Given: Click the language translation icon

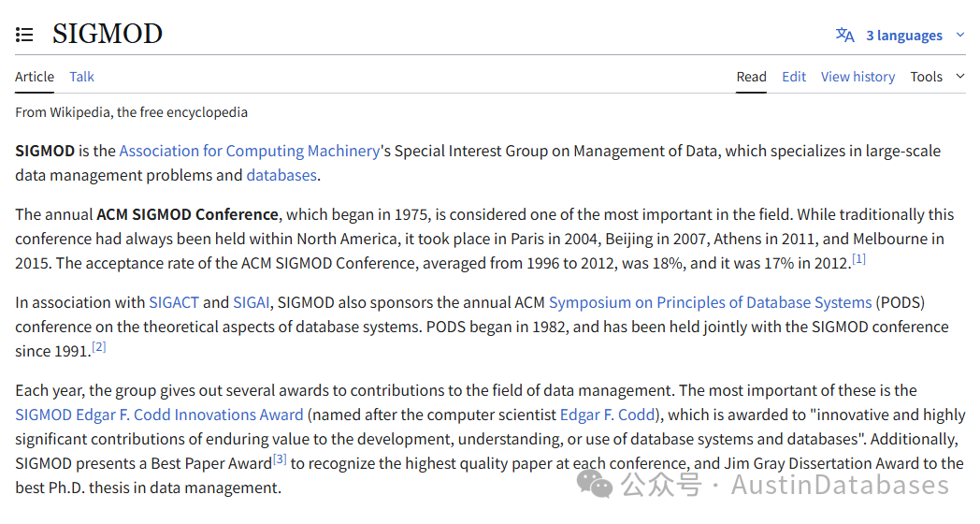Looking at the screenshot, I should 845,35.
